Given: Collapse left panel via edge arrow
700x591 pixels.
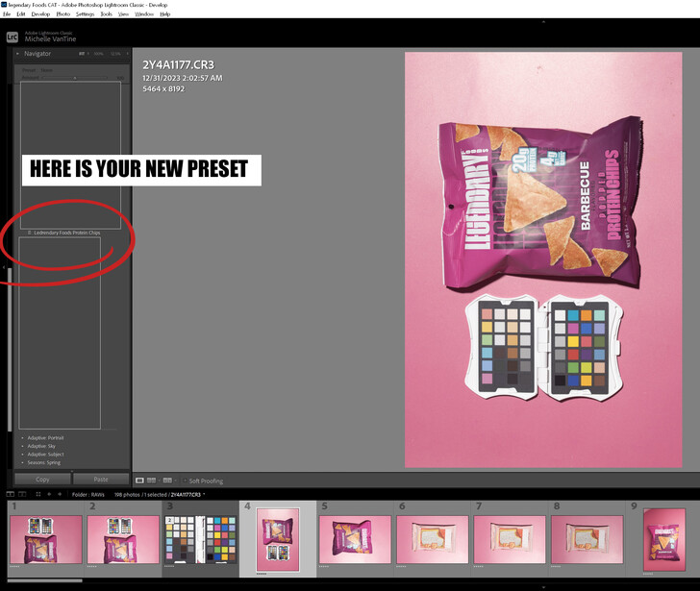Looking at the screenshot, I should [4, 267].
